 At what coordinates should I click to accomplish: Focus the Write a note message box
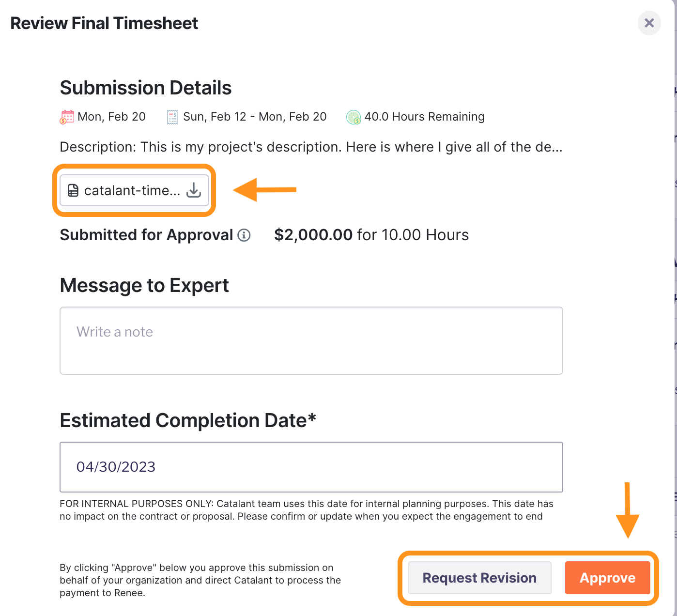coord(311,340)
